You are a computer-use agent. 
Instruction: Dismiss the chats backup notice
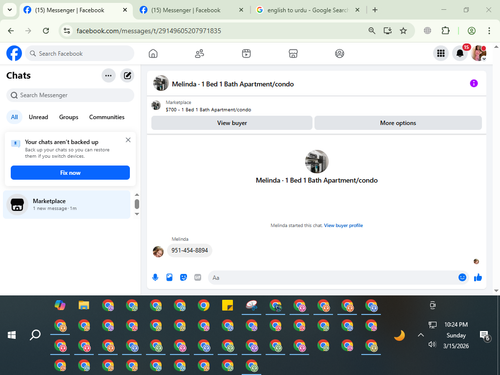(x=128, y=140)
